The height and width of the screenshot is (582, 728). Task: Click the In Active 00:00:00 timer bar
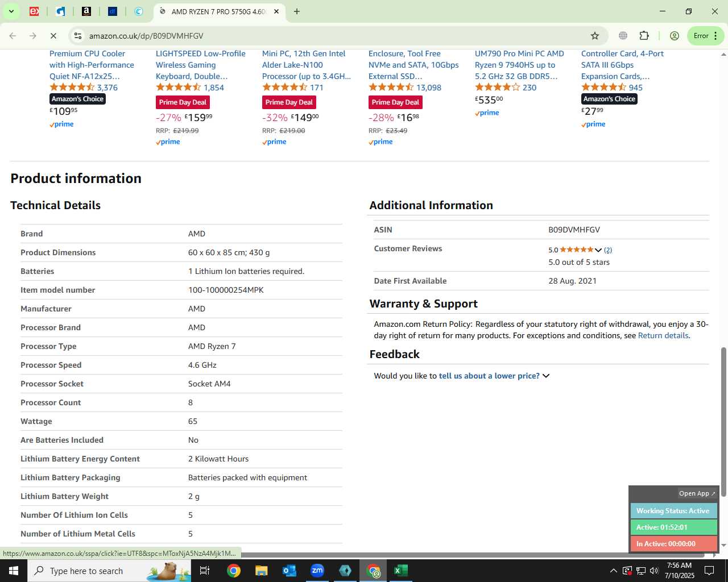point(673,544)
